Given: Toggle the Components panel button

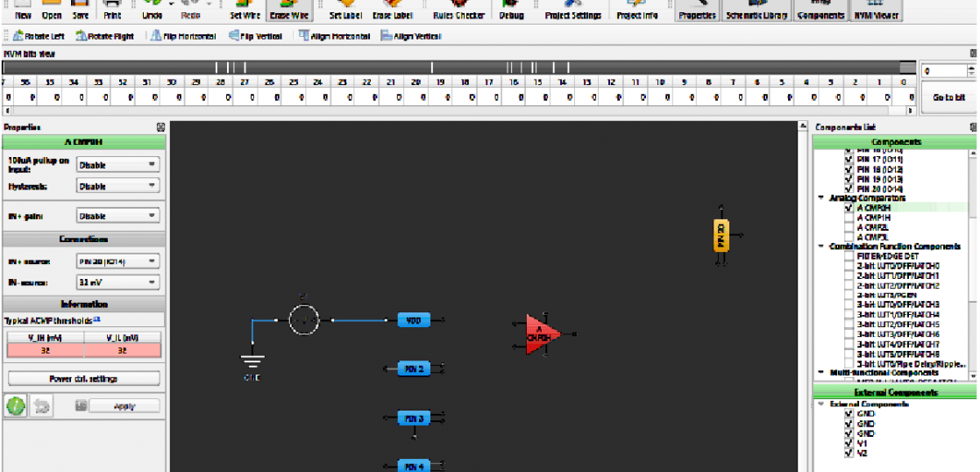Looking at the screenshot, I should pyautogui.click(x=821, y=11).
